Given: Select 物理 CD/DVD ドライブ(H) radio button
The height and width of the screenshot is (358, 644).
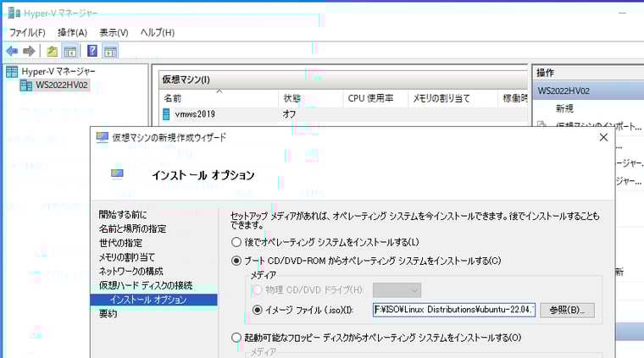Looking at the screenshot, I should [257, 290].
